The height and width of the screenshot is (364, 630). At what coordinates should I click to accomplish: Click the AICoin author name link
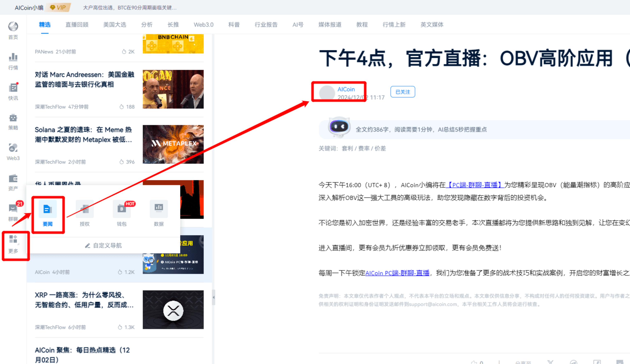click(x=346, y=89)
